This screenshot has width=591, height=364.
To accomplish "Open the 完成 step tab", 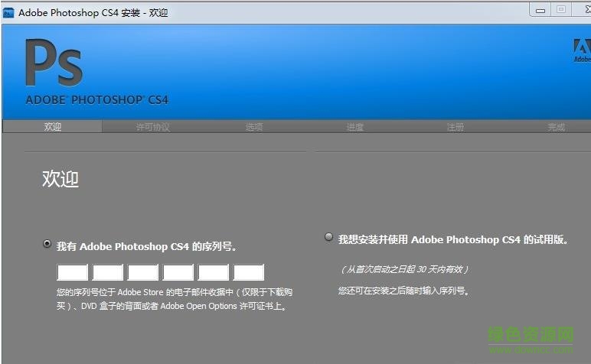I will click(x=557, y=127).
